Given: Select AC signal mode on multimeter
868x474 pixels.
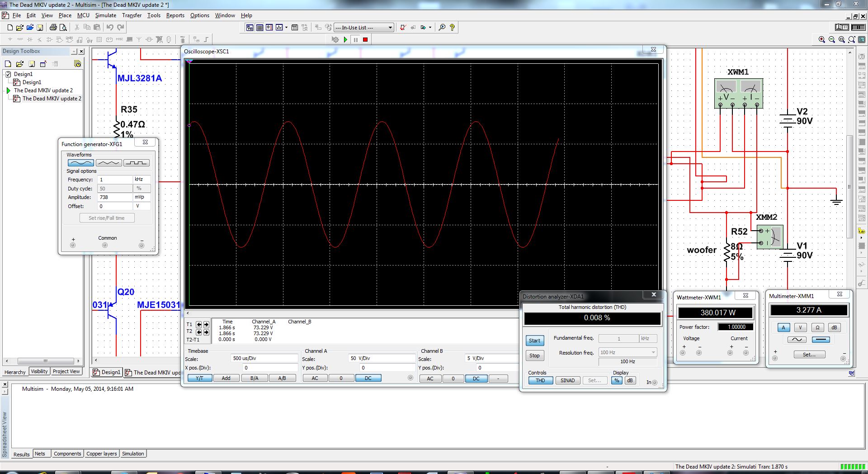Looking at the screenshot, I should pyautogui.click(x=797, y=340).
